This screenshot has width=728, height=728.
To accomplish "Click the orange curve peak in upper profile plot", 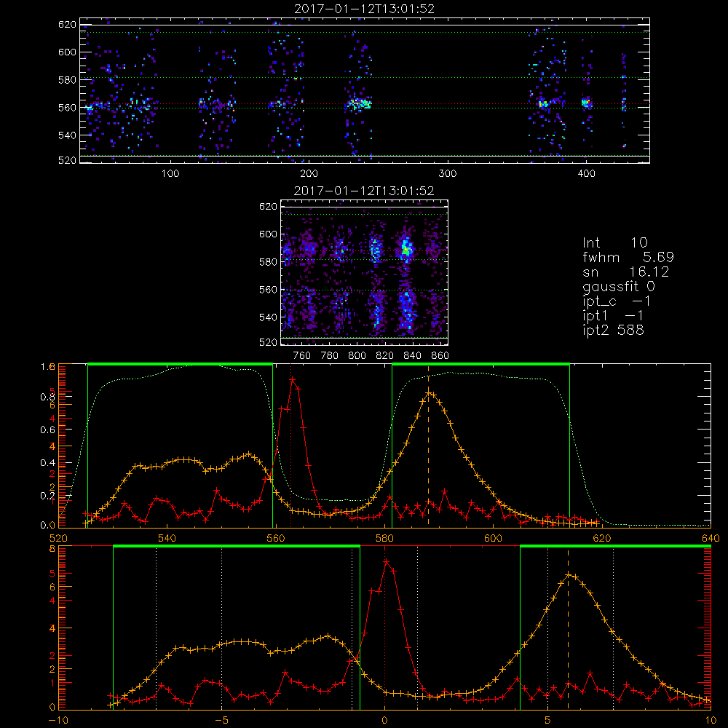I will pyautogui.click(x=429, y=393).
